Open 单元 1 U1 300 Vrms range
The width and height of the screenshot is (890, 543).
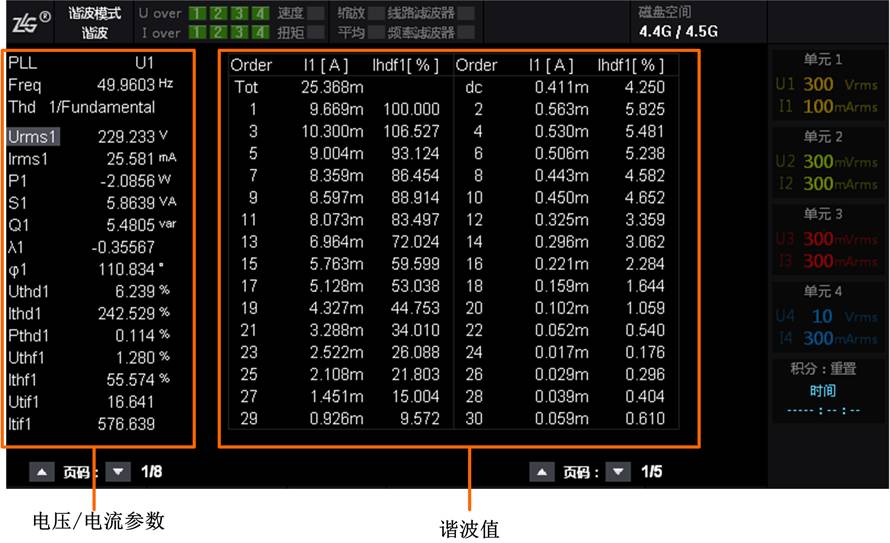826,85
